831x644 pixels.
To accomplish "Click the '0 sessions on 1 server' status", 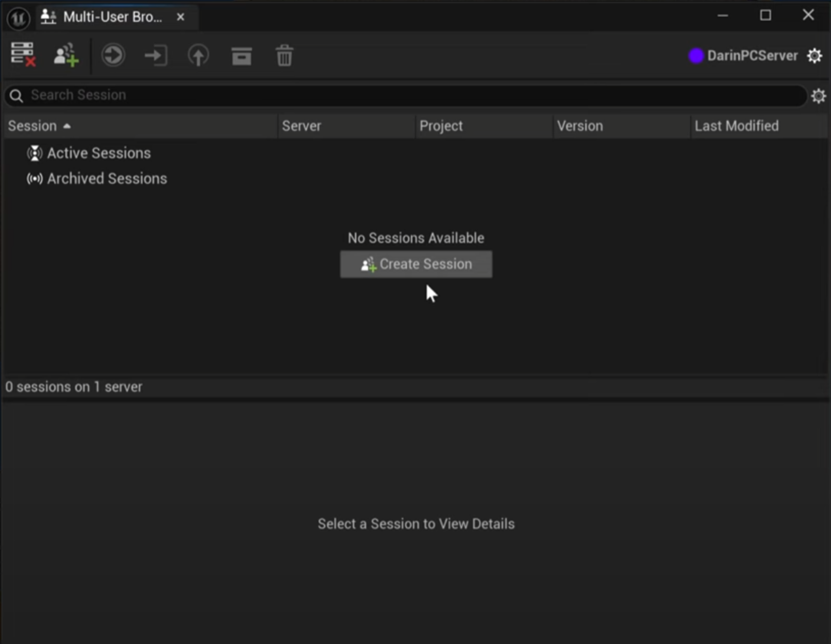I will (x=74, y=387).
